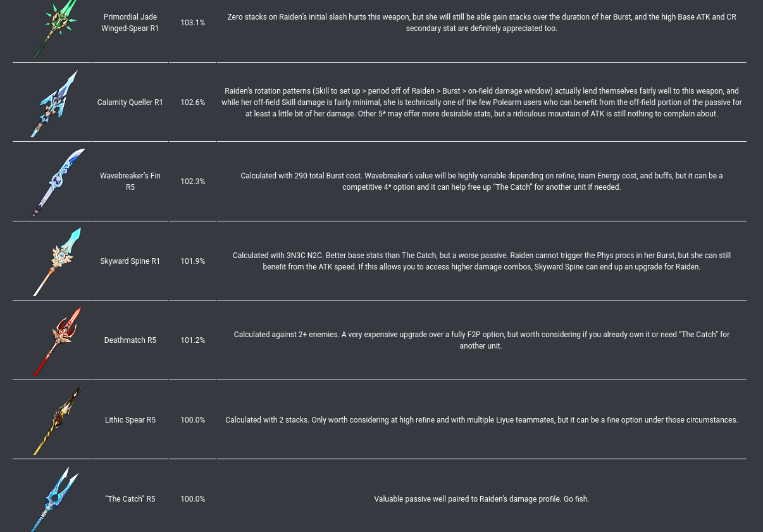Click the Lithic Spear 2 stacks description
The image size is (763, 532).
pos(481,420)
